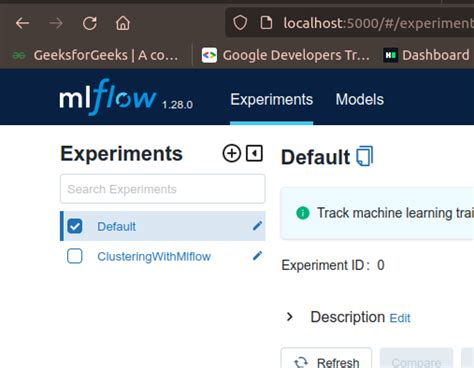474x368 pixels.
Task: Open the ClusteringWithMlflow experiment
Action: (x=154, y=257)
